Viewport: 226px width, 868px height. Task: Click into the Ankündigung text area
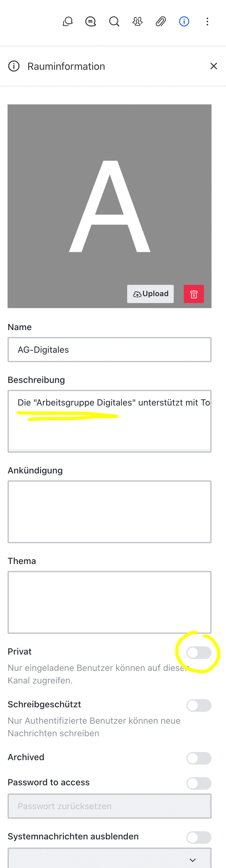pos(109,511)
